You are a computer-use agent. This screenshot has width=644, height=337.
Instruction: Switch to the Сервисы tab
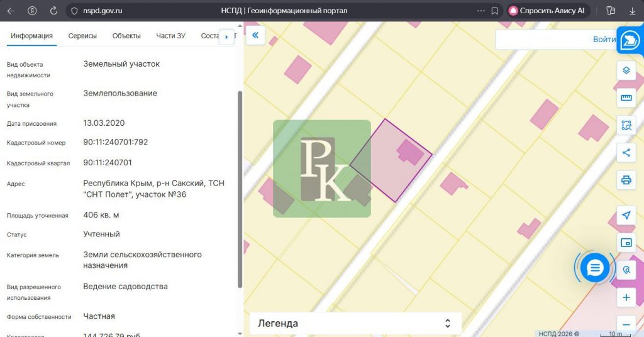click(x=82, y=36)
